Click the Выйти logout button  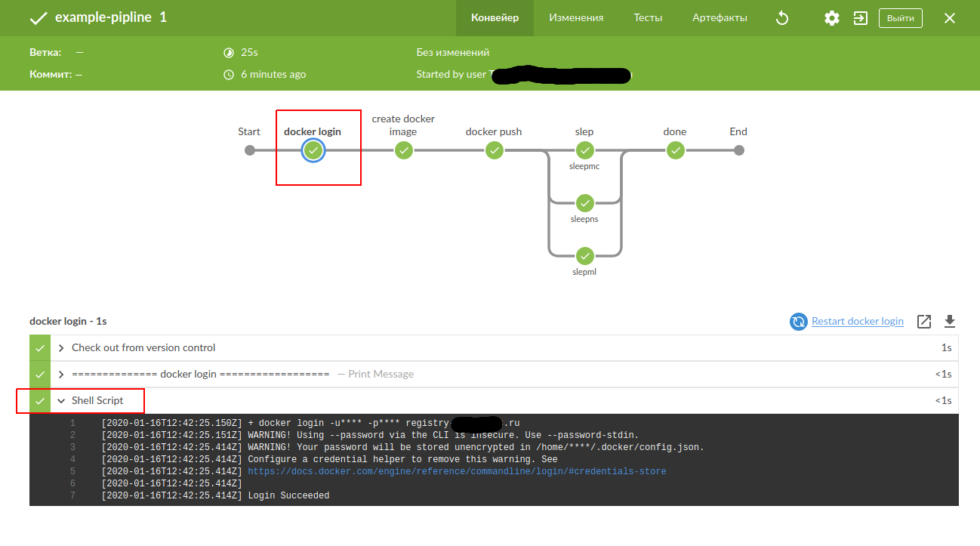[900, 18]
